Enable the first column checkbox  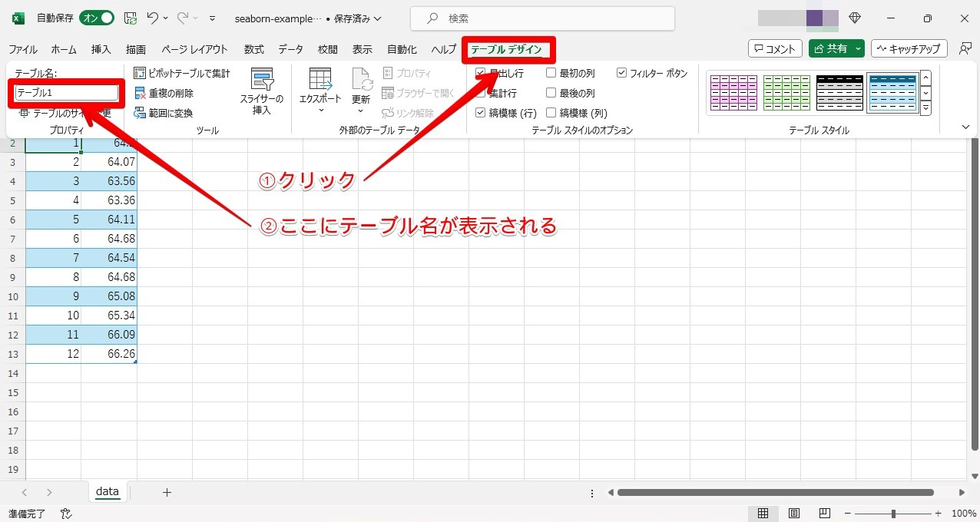pos(551,74)
